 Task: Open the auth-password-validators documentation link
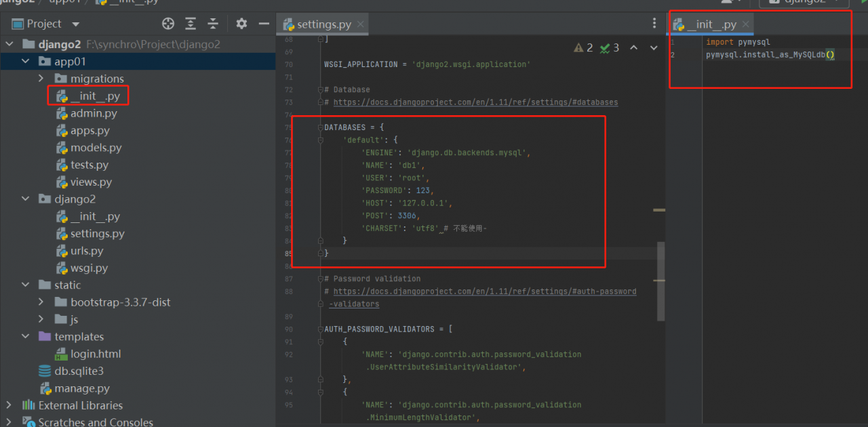[x=484, y=291]
